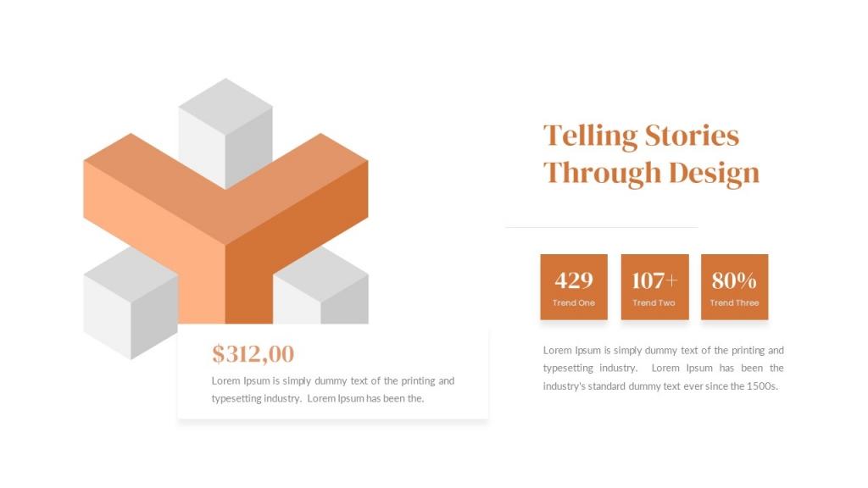The height and width of the screenshot is (488, 868).
Task: Select the "Trend Two" label
Action: (x=654, y=302)
